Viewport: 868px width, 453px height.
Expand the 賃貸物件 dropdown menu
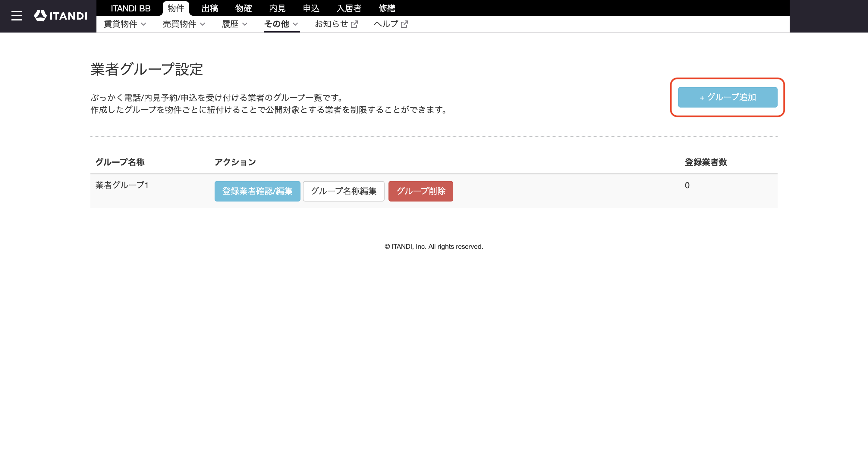(125, 24)
